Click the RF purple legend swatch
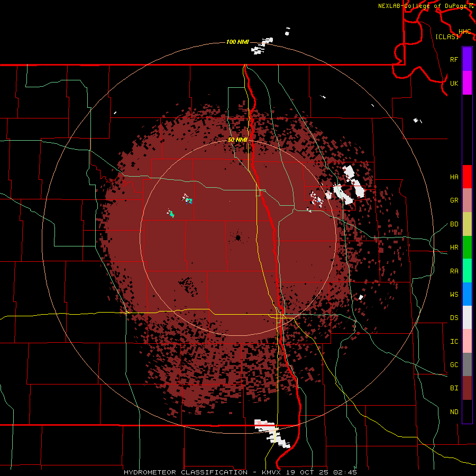 [467, 59]
